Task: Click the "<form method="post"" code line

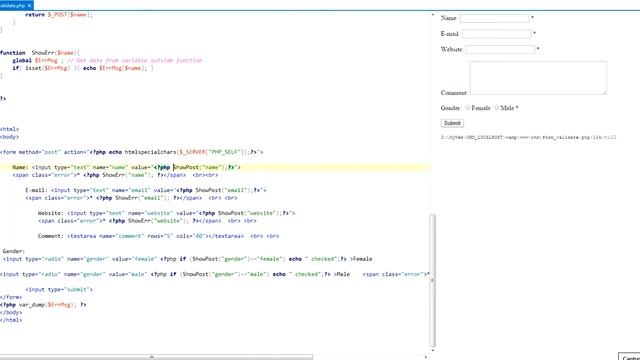Action: 131,152
